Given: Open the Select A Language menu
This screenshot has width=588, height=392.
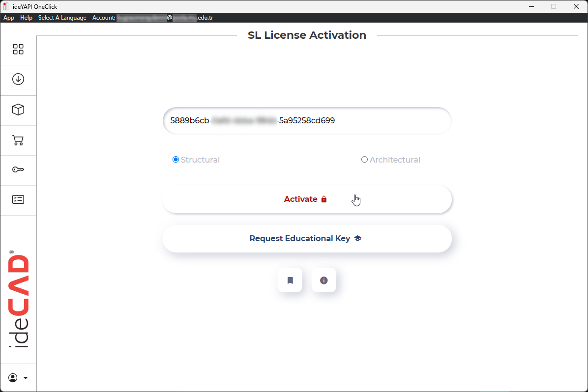Looking at the screenshot, I should pos(62,18).
